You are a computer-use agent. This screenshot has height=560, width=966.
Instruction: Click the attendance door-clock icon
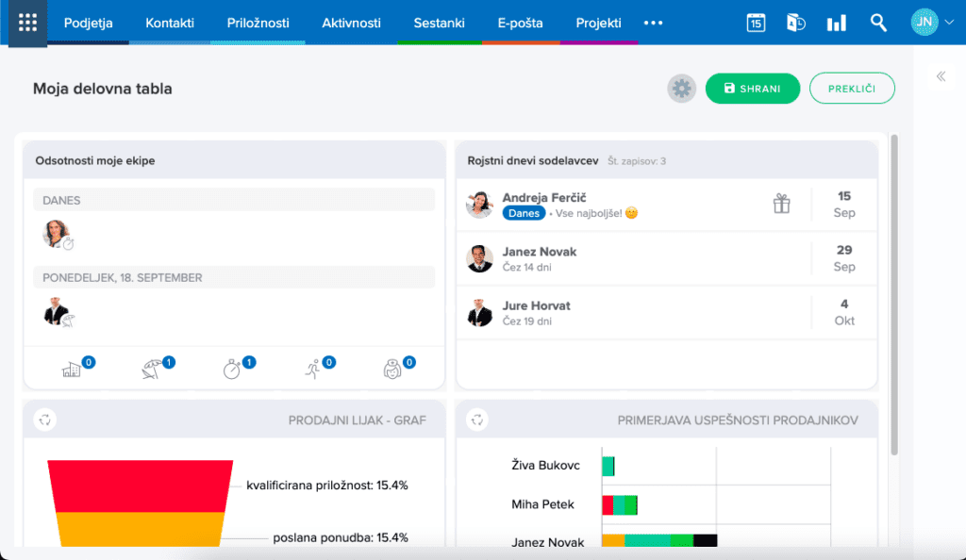(795, 23)
